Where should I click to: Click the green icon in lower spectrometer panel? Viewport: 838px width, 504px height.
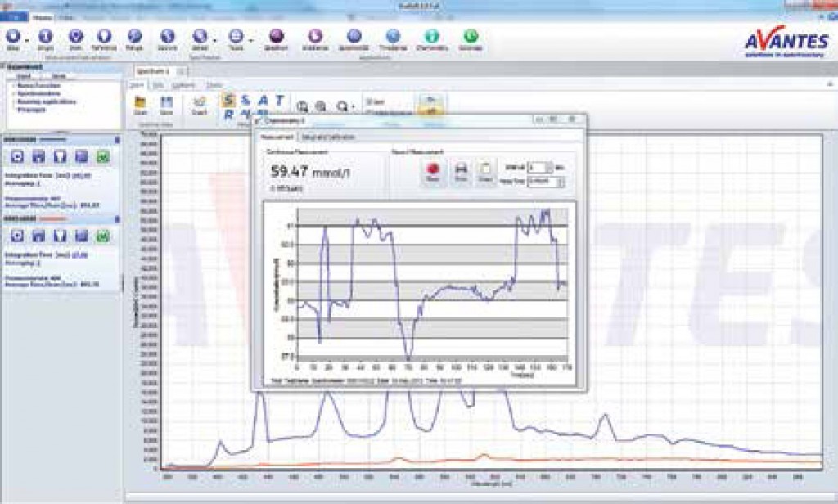coord(103,236)
